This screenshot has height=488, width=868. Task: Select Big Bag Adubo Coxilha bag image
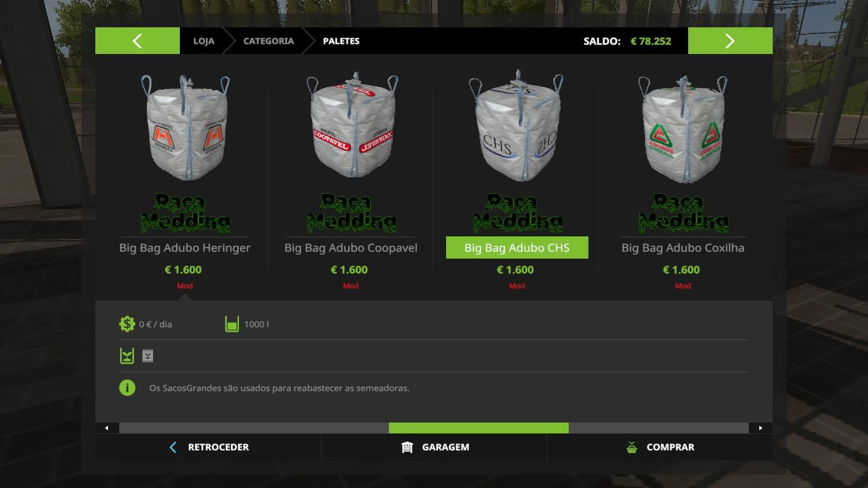pyautogui.click(x=683, y=128)
